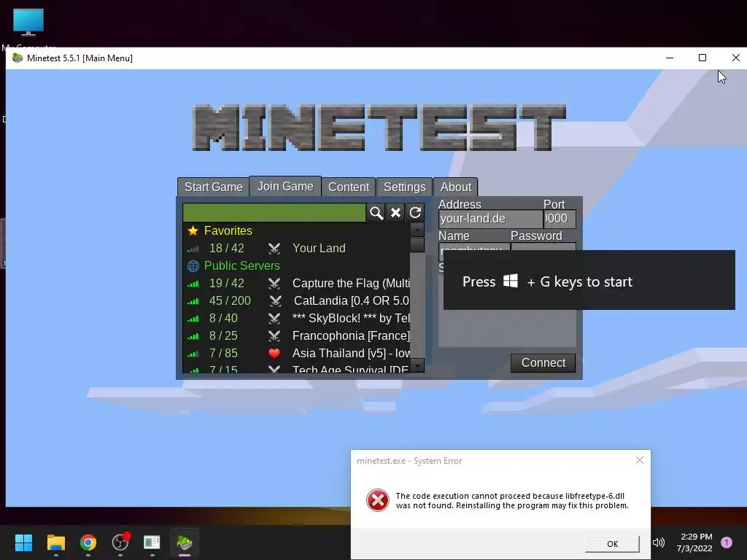Screen dimensions: 747x560
Task: Click the server list scroll down arrow
Action: pyautogui.click(x=417, y=366)
